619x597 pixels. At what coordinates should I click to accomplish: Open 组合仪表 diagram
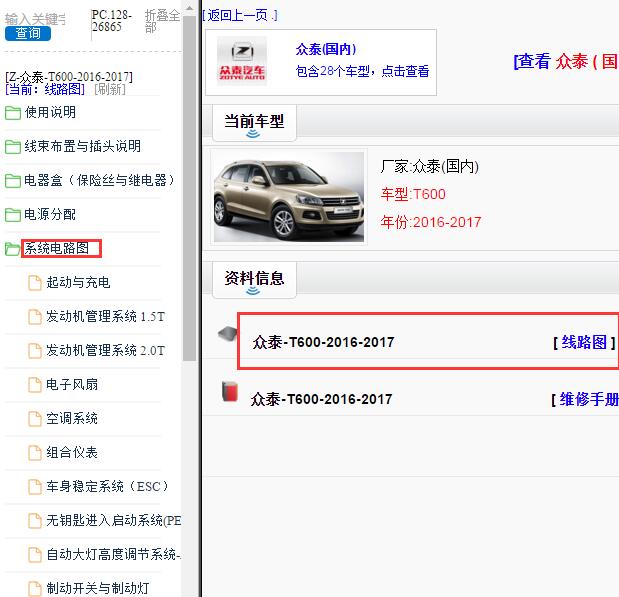tap(72, 452)
